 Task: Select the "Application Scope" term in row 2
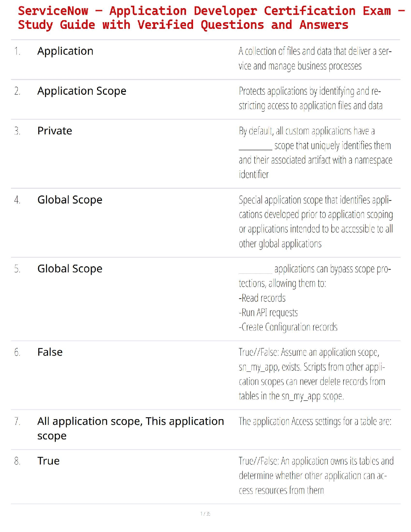pos(82,91)
